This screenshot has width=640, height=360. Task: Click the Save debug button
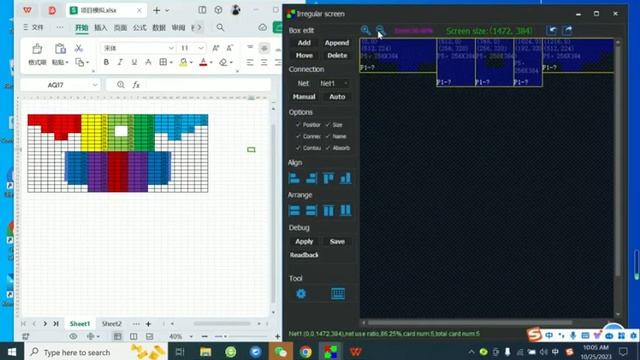pos(337,242)
